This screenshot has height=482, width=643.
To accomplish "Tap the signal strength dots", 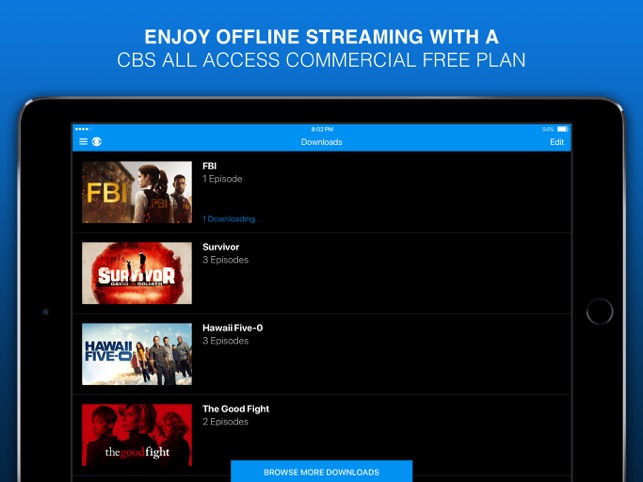I will pyautogui.click(x=83, y=129).
